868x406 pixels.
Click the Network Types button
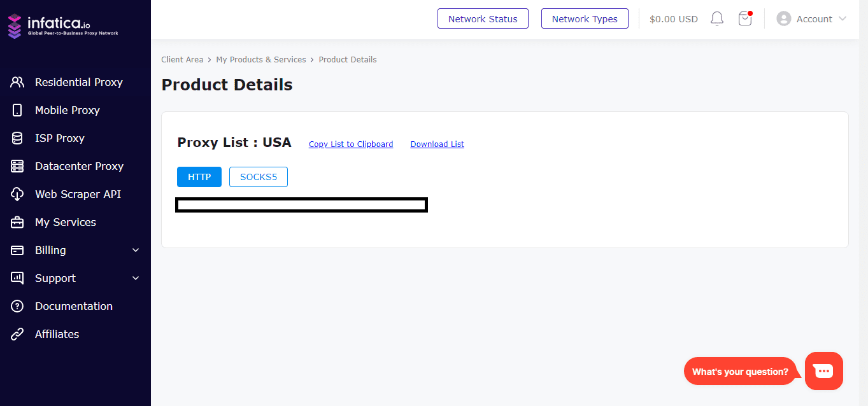click(x=585, y=18)
